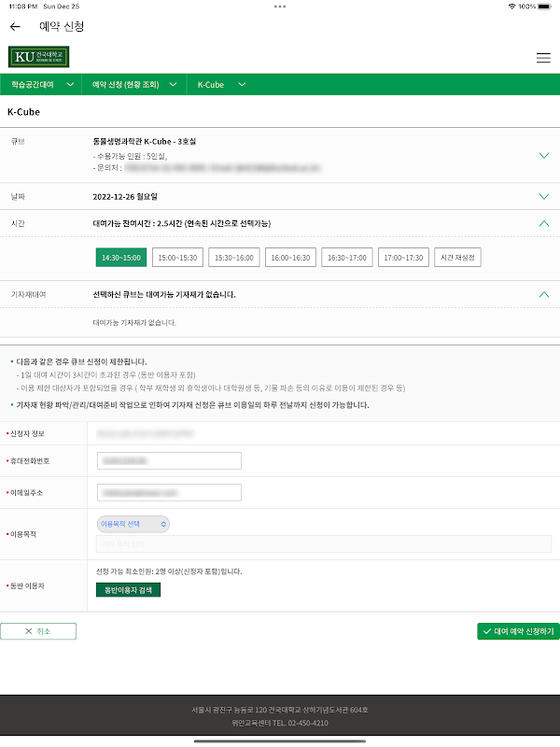Open the hamburger menu icon

coord(543,58)
